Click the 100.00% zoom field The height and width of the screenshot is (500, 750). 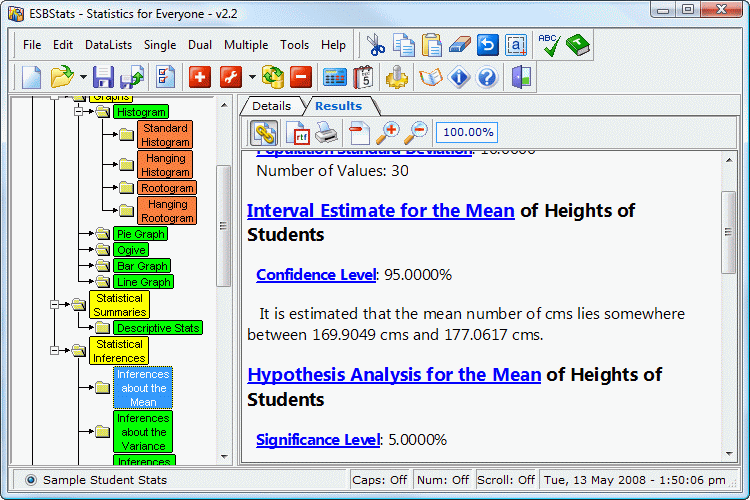click(x=467, y=132)
